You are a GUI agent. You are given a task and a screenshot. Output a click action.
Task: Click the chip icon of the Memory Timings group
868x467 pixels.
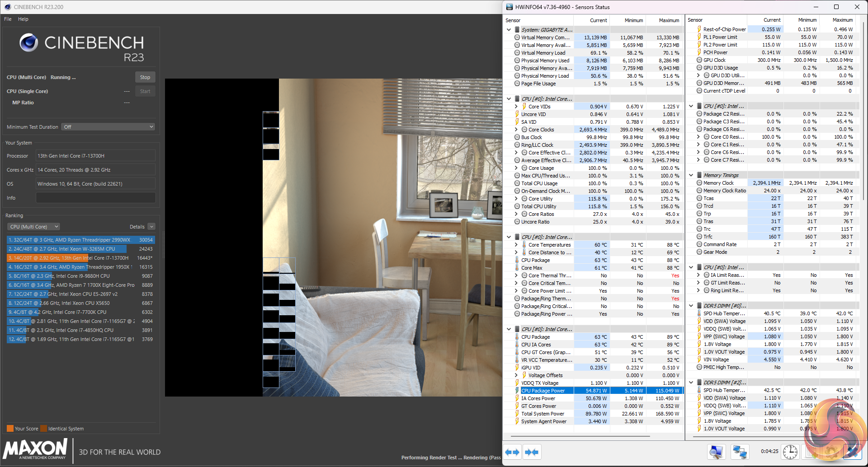pos(699,175)
